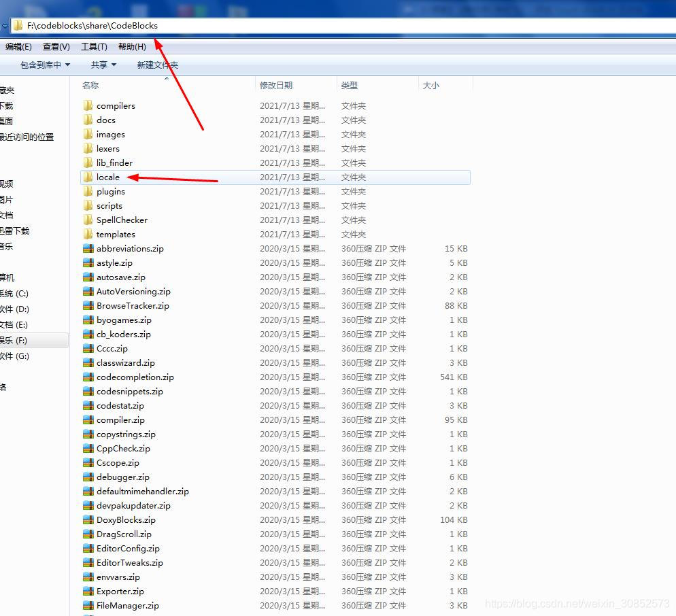The image size is (676, 616).
Task: Select the abbreviations.zip archive icon
Action: click(88, 249)
